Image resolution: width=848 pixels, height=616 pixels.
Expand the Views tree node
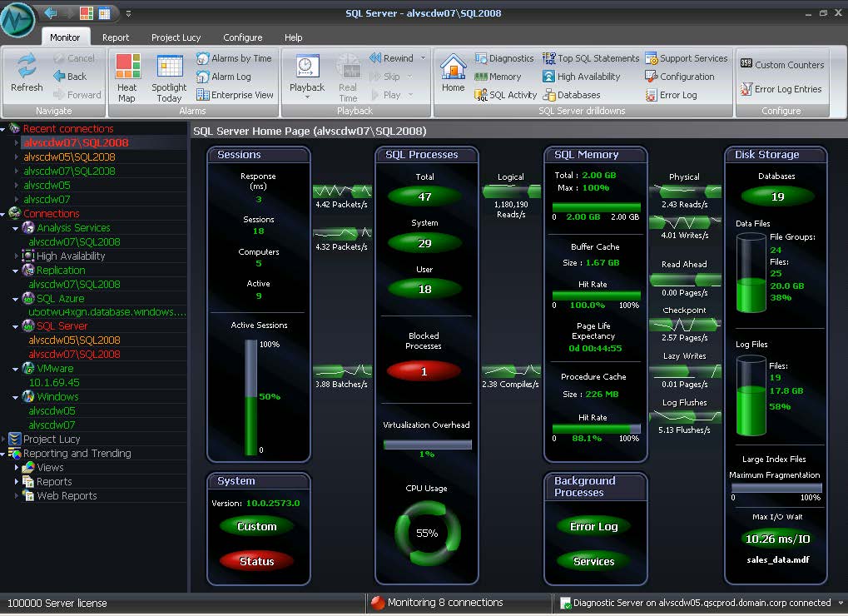coord(16,467)
